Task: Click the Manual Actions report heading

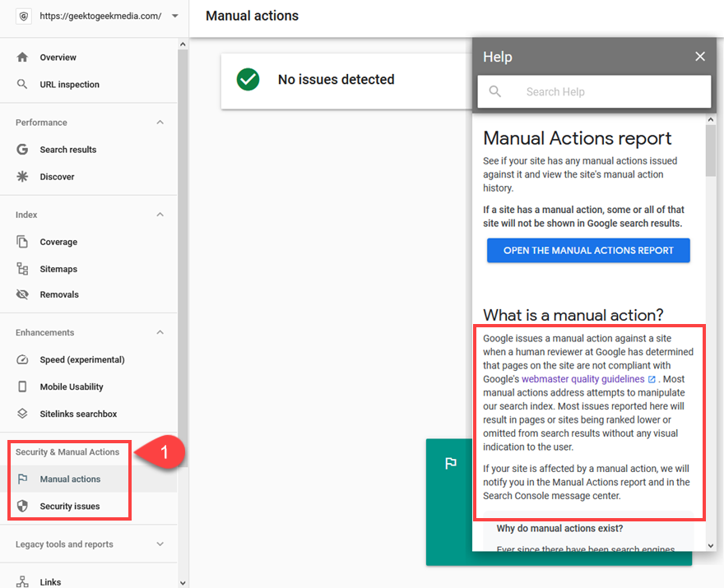Action: 578,138
